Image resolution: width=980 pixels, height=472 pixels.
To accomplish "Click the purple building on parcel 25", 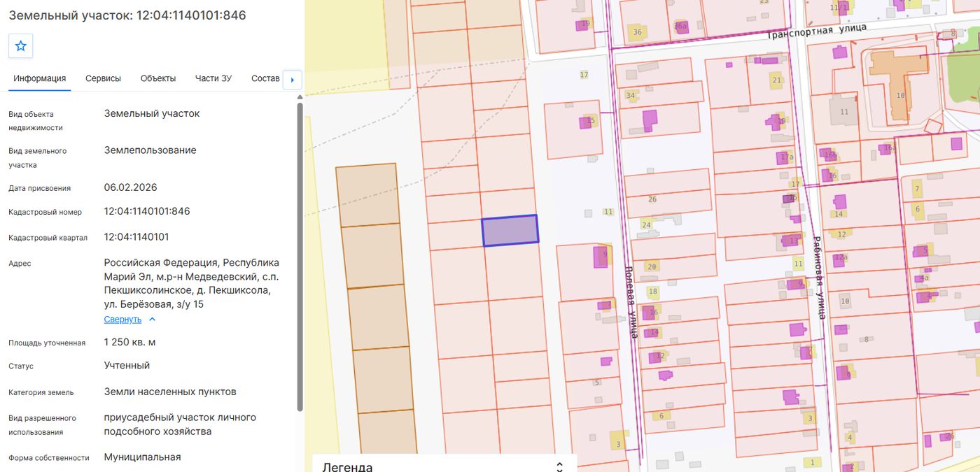I will 585,123.
